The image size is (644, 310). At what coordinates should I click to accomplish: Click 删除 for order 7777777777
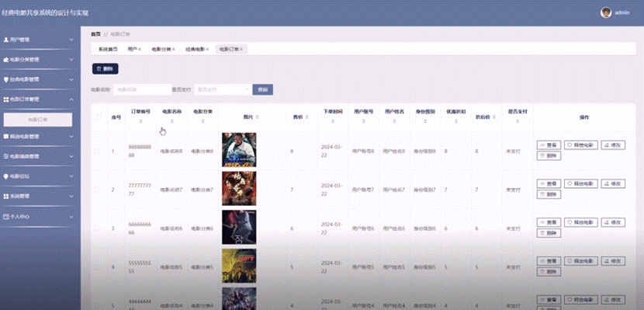(549, 194)
